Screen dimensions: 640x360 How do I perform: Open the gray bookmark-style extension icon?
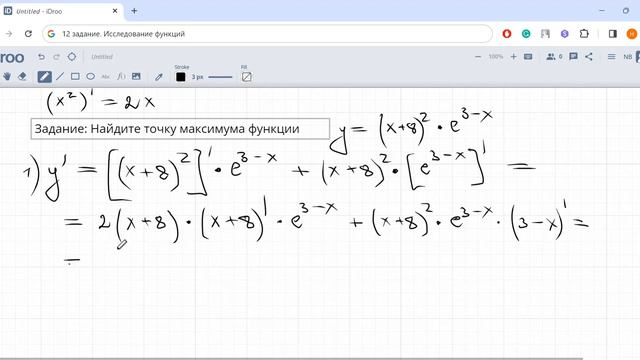(x=545, y=34)
